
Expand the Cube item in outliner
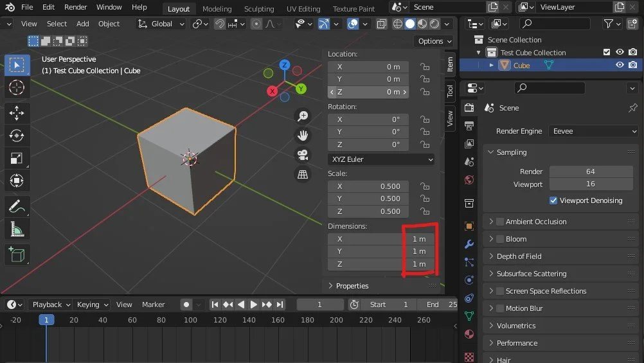click(x=491, y=66)
